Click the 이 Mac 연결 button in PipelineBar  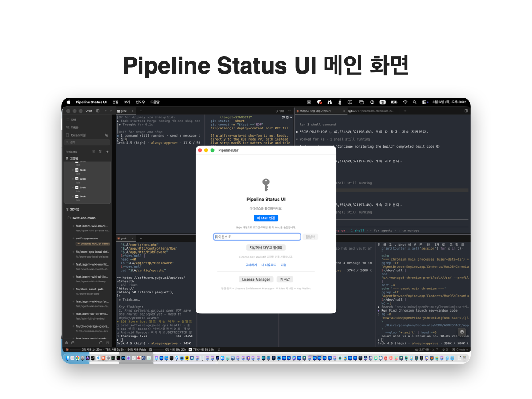266,218
